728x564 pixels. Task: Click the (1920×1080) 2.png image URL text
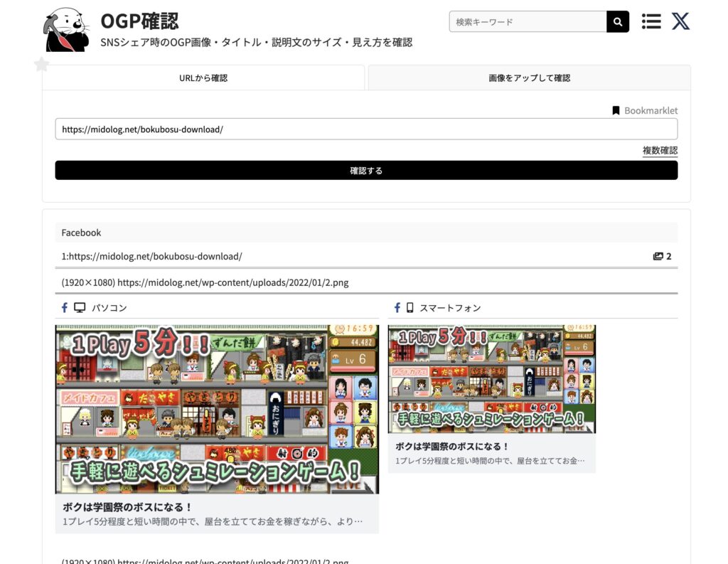point(205,282)
